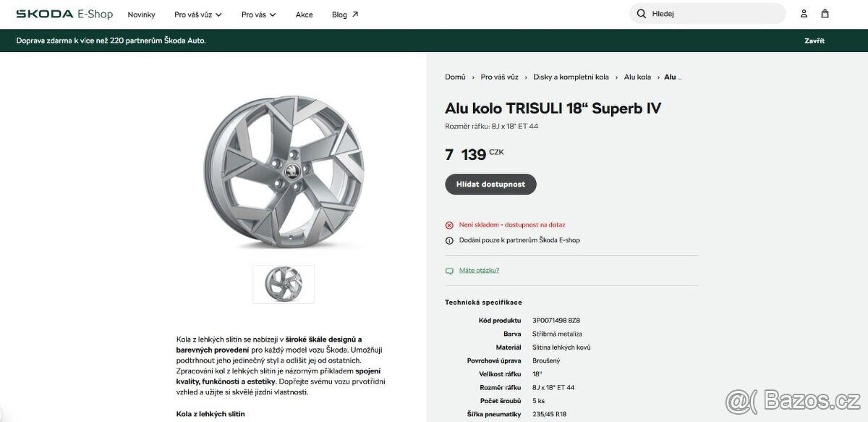Screen dimensions: 868x422
Task: Expand the Pro vás dropdown
Action: (x=257, y=14)
